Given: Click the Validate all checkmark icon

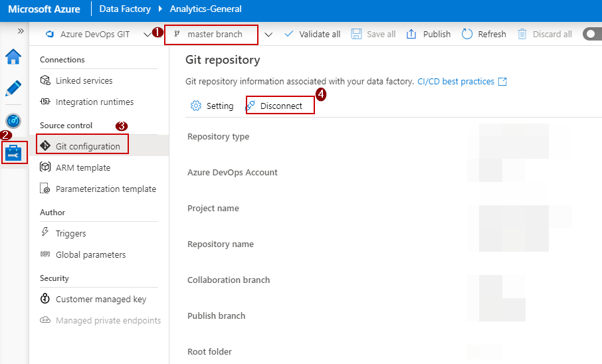Looking at the screenshot, I should (x=289, y=34).
